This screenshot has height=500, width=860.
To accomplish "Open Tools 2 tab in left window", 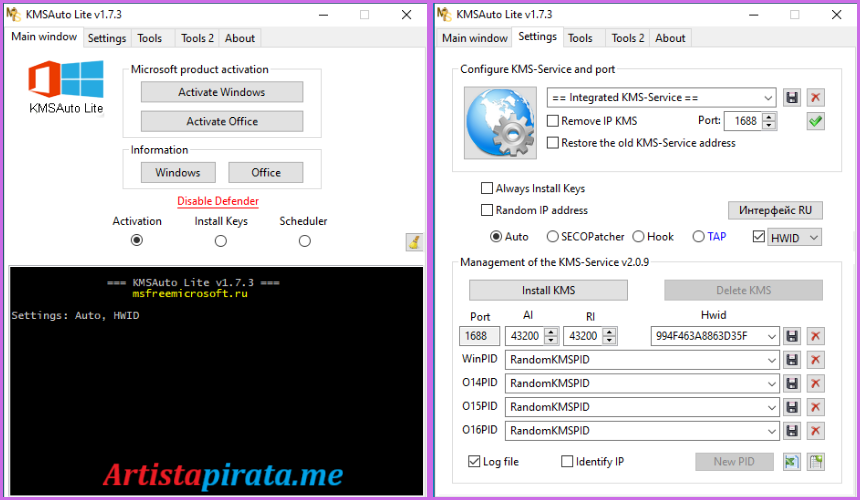I will pos(197,38).
